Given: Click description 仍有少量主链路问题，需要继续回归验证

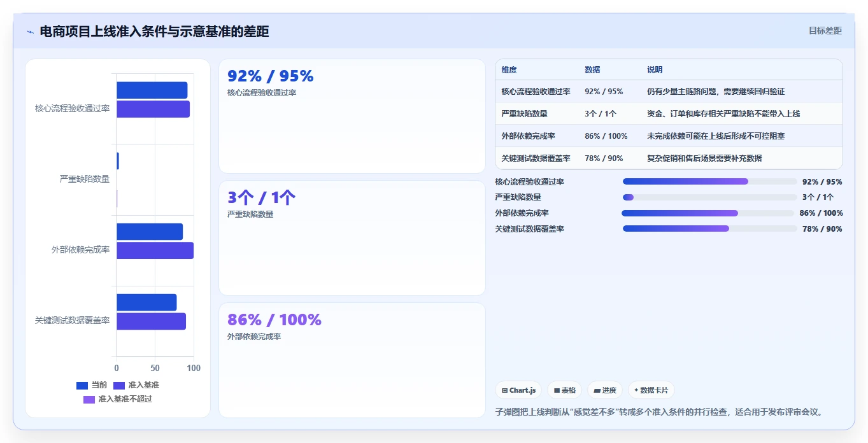Looking at the screenshot, I should pos(716,92).
